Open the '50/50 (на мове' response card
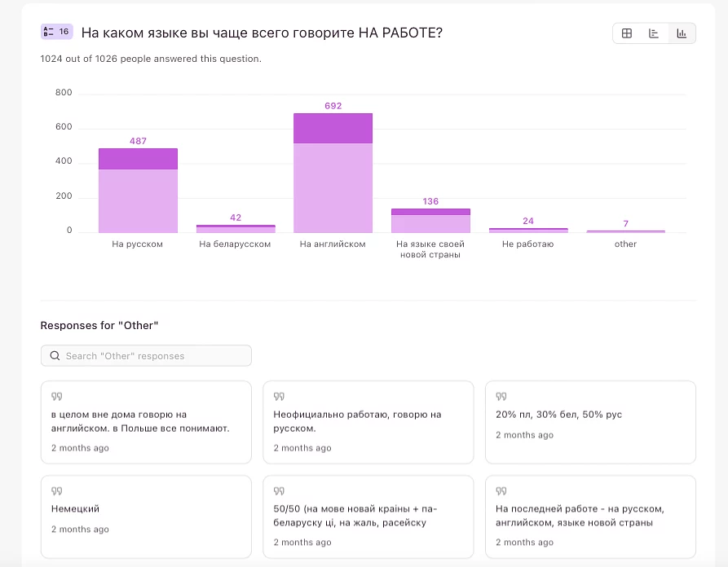 368,516
